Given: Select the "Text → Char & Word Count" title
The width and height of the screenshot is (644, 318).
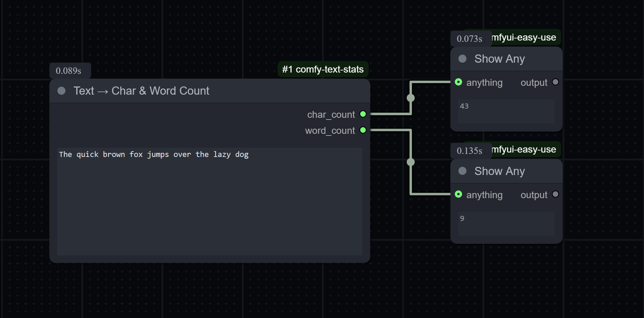Looking at the screenshot, I should pyautogui.click(x=141, y=91).
